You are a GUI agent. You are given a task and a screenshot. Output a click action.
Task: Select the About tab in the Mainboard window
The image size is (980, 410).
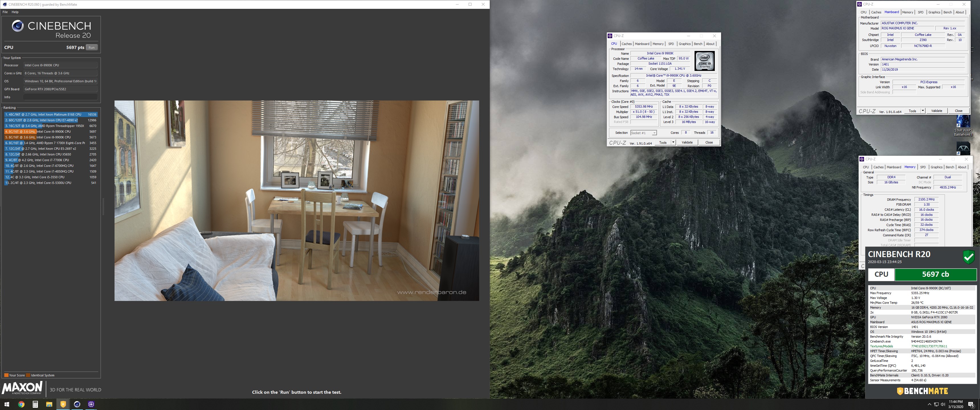(x=960, y=12)
